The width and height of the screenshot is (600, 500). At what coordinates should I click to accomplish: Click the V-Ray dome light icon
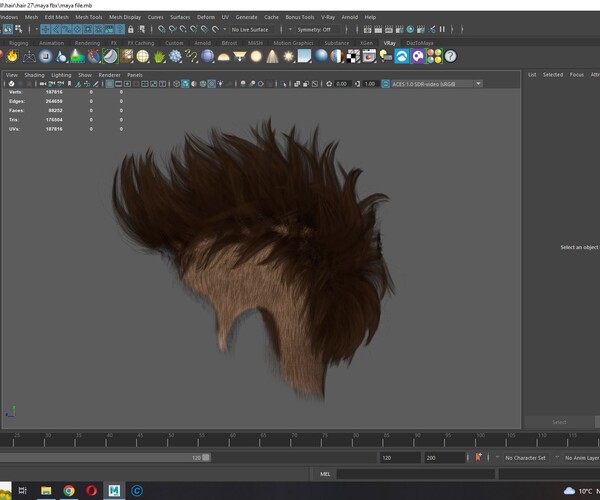click(223, 57)
